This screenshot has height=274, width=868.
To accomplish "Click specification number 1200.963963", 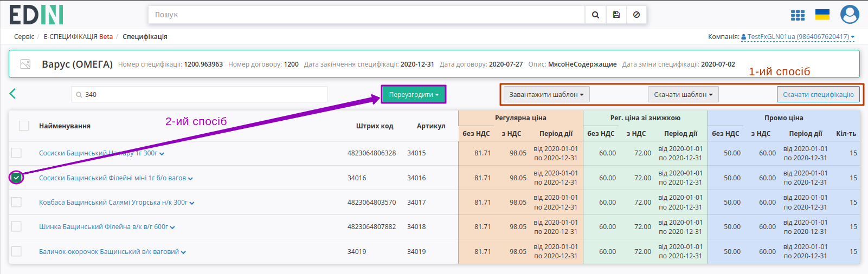I will [x=203, y=64].
